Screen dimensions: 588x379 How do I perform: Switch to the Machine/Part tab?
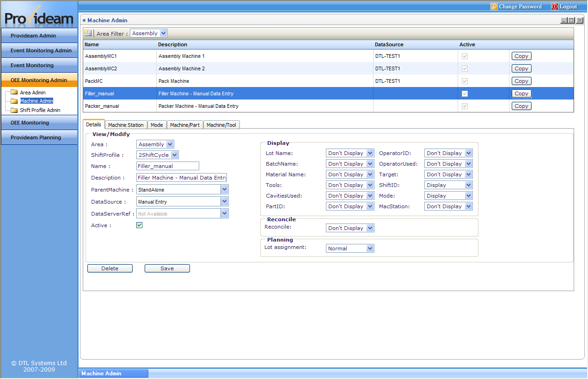point(185,125)
